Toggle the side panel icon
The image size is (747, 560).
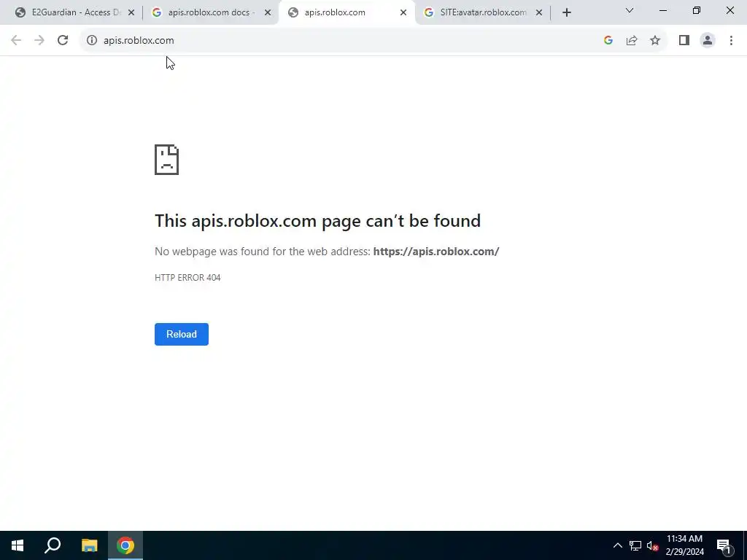tap(684, 41)
